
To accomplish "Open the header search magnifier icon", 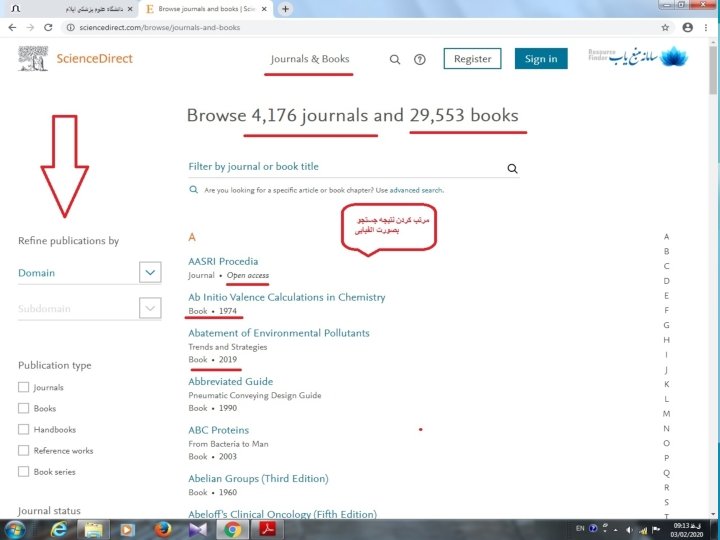I will pyautogui.click(x=395, y=59).
